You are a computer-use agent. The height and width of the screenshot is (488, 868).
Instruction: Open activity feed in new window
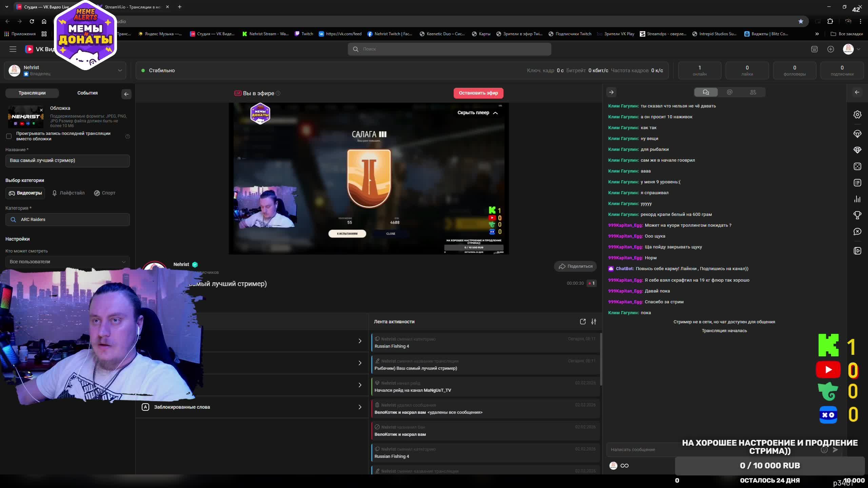click(583, 322)
